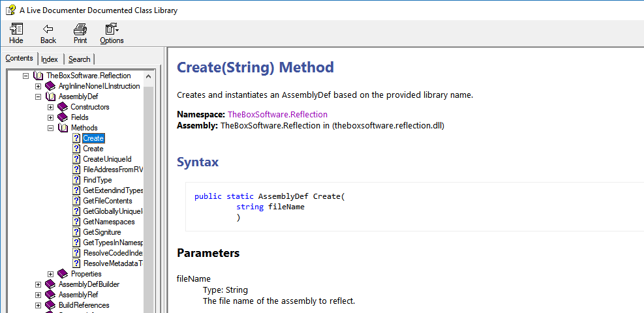The width and height of the screenshot is (644, 313).
Task: Click the topic icon beside GetNamespaces
Action: 76,222
